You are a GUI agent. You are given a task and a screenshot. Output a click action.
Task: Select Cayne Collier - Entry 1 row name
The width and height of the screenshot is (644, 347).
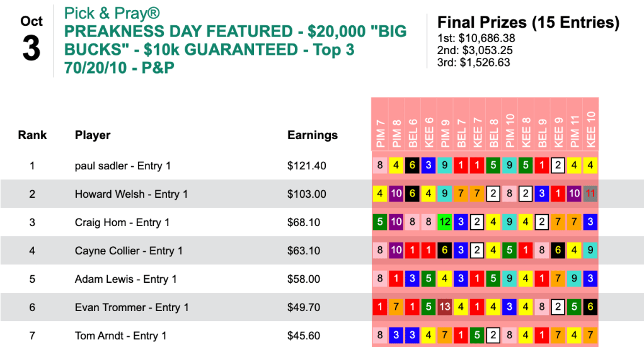(x=129, y=251)
